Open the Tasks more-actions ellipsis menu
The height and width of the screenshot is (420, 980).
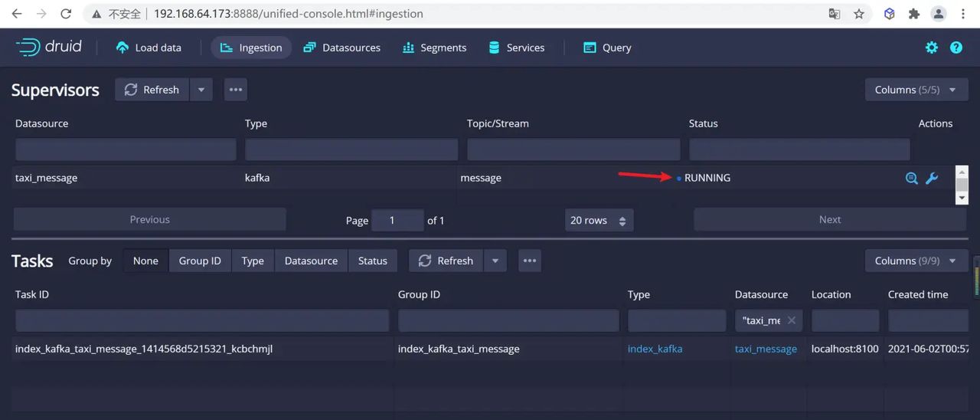[530, 261]
